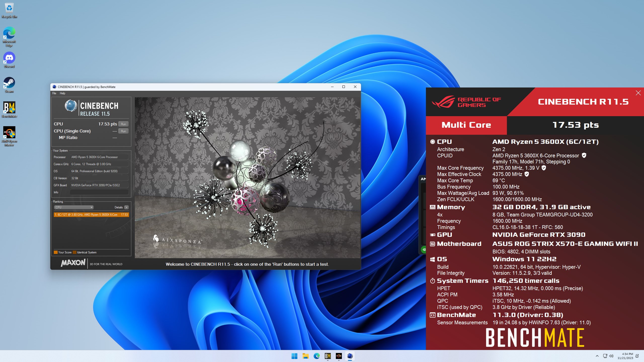
Task: Click the ranking Details arrow button
Action: click(x=126, y=207)
